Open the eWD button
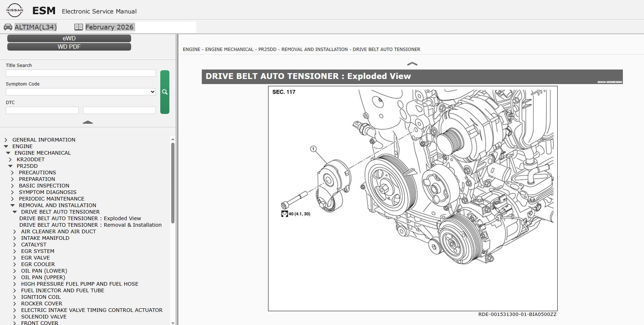Image resolution: width=644 pixels, height=325 pixels. click(69, 38)
